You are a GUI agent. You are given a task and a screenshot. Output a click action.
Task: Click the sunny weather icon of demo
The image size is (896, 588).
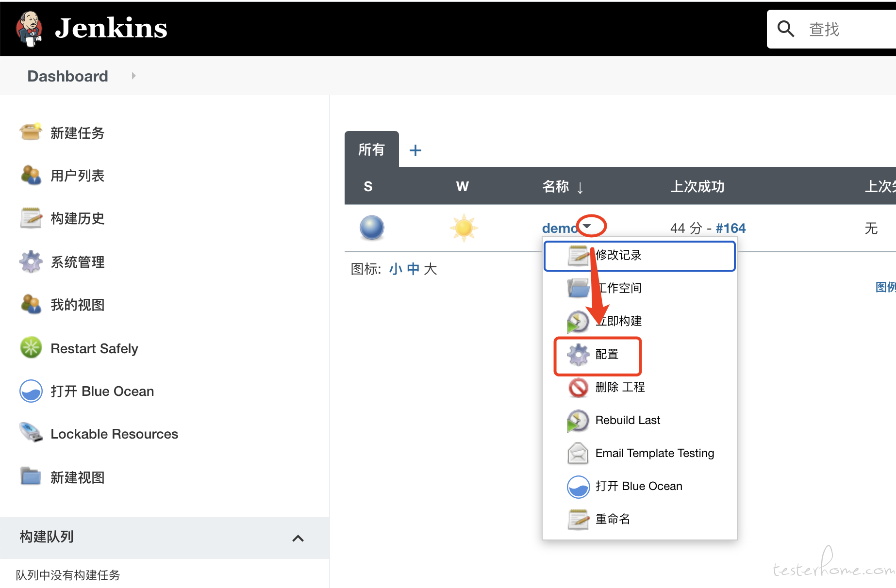pyautogui.click(x=464, y=228)
